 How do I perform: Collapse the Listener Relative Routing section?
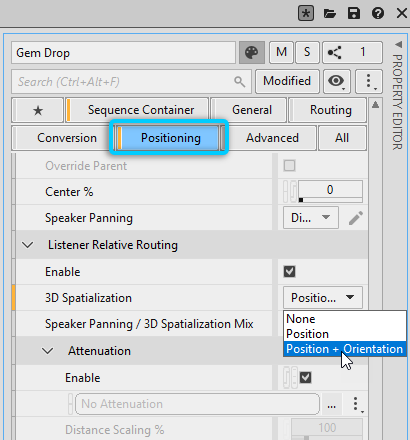pos(27,245)
